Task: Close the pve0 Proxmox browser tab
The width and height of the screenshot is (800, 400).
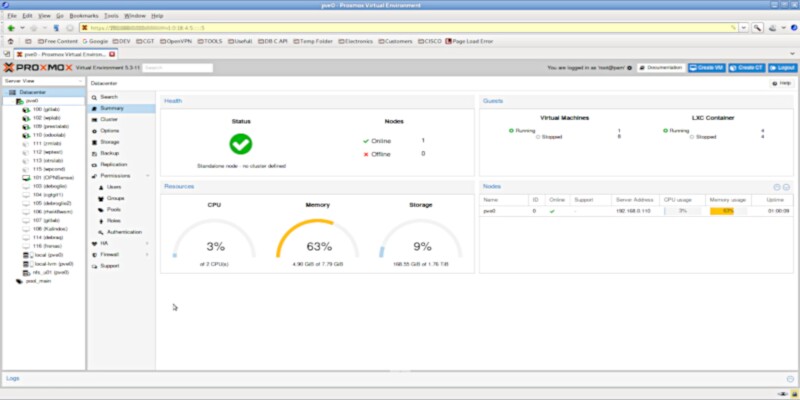Action: [x=112, y=54]
